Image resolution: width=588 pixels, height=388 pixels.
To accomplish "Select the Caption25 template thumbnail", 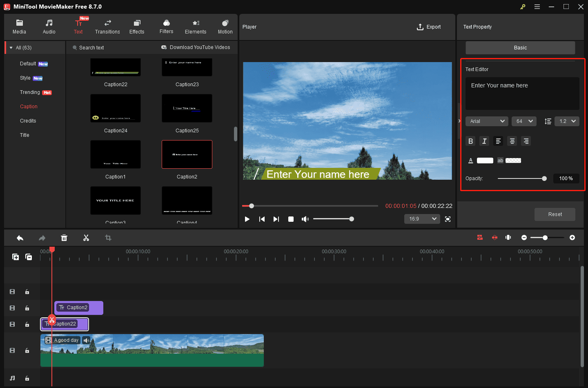I will [187, 108].
